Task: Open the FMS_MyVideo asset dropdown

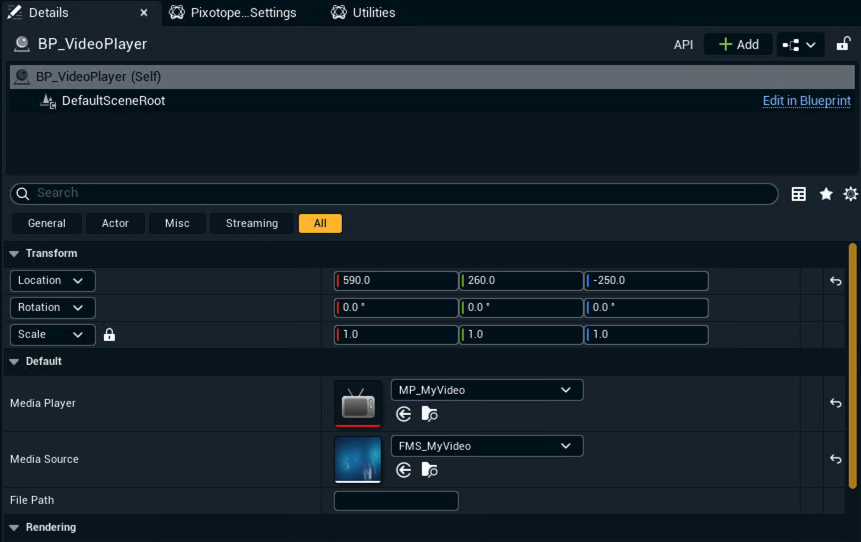Action: pos(487,446)
